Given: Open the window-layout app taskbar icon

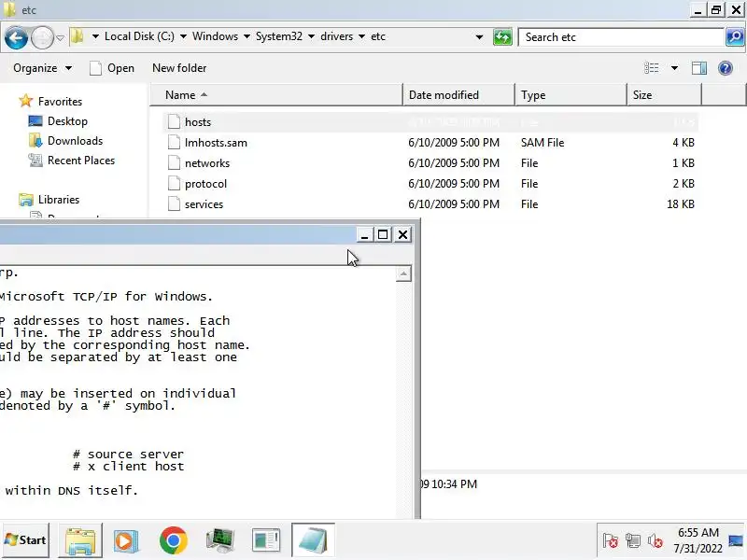Looking at the screenshot, I should coord(266,540).
